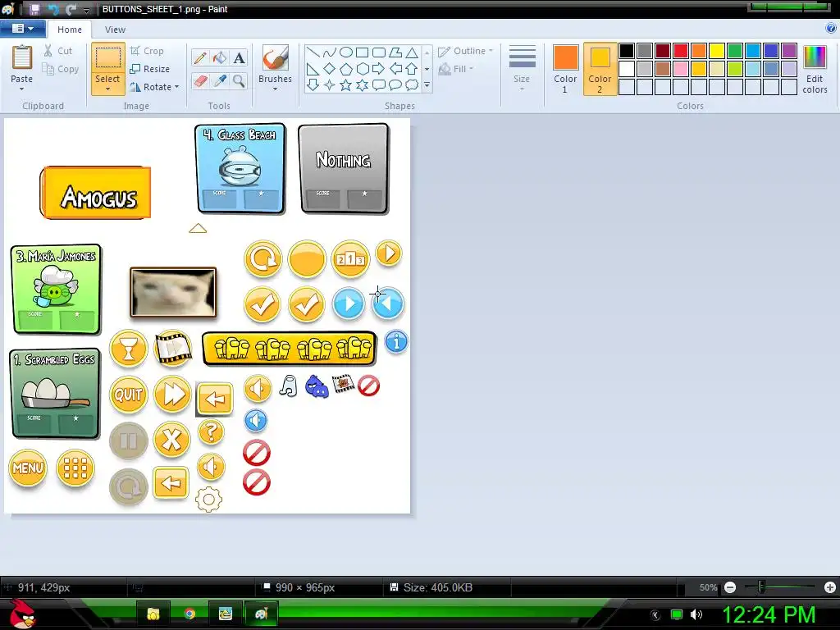Open Chrome from the taskbar
This screenshot has height=630, width=840.
tap(189, 614)
